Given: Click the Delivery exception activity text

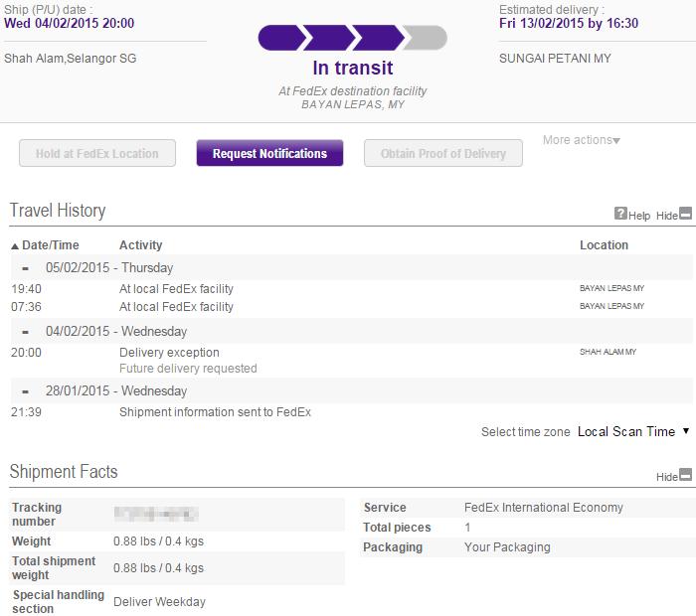Looking at the screenshot, I should pyautogui.click(x=169, y=353).
